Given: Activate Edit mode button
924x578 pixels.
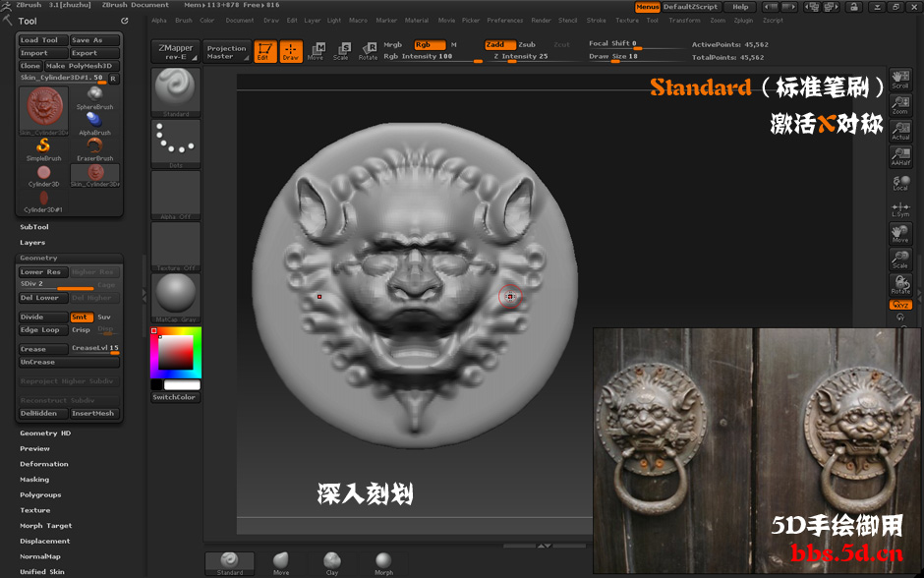Looking at the screenshot, I should [x=265, y=51].
